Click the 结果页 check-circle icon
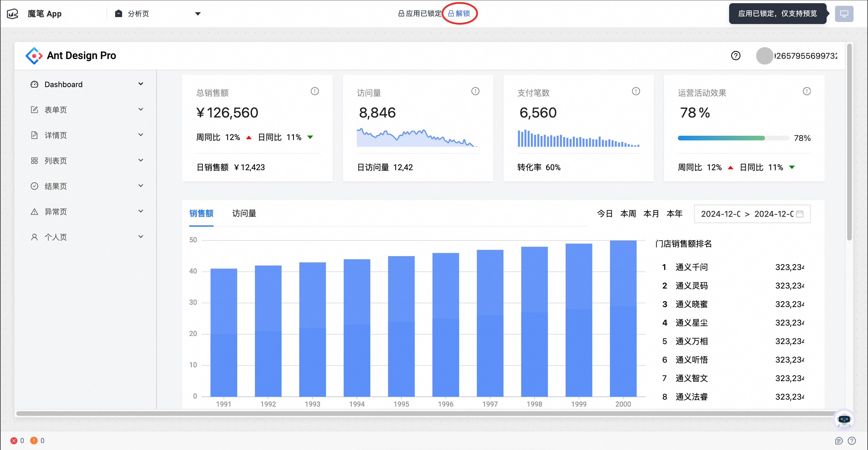The height and width of the screenshot is (450, 868). 34,186
